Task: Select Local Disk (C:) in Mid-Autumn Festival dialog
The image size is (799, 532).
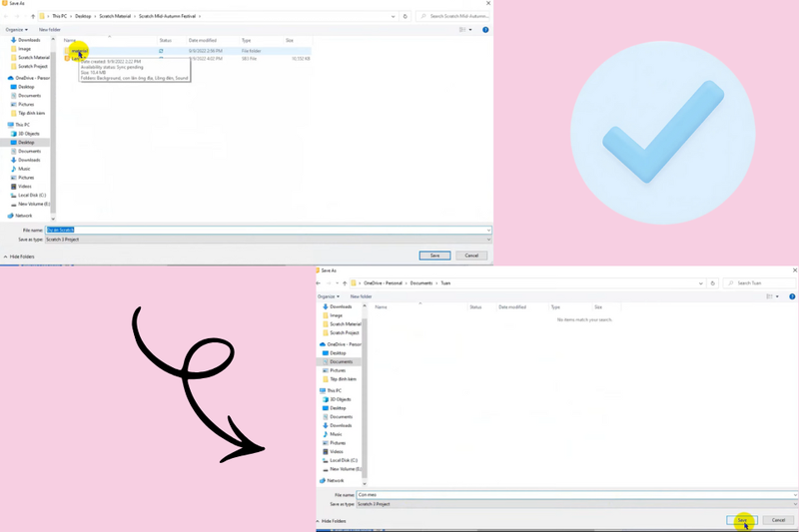Action: [32, 195]
